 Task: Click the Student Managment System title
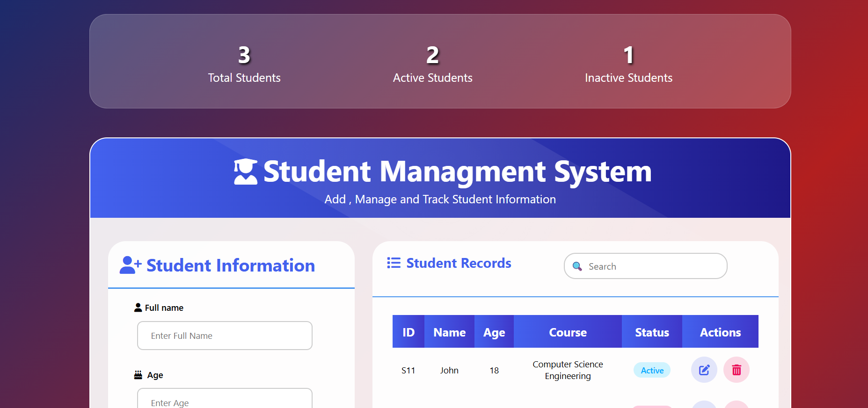coord(457,171)
